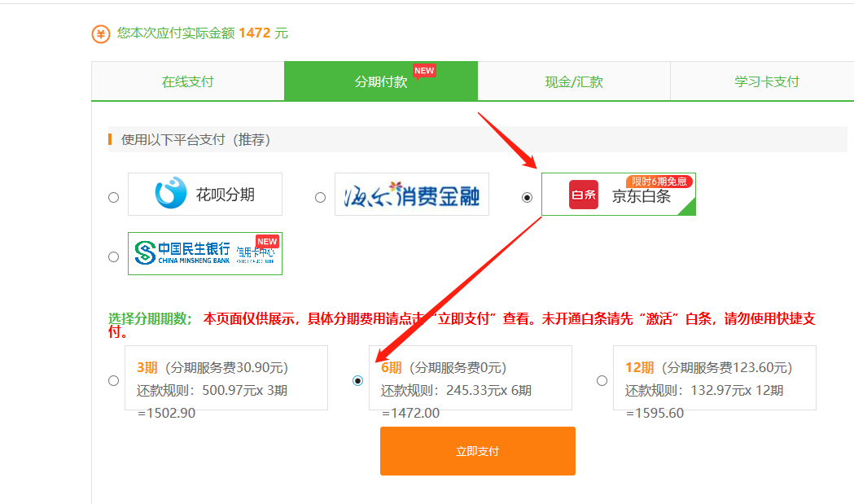Switch to the 在线支付 tab

187,81
